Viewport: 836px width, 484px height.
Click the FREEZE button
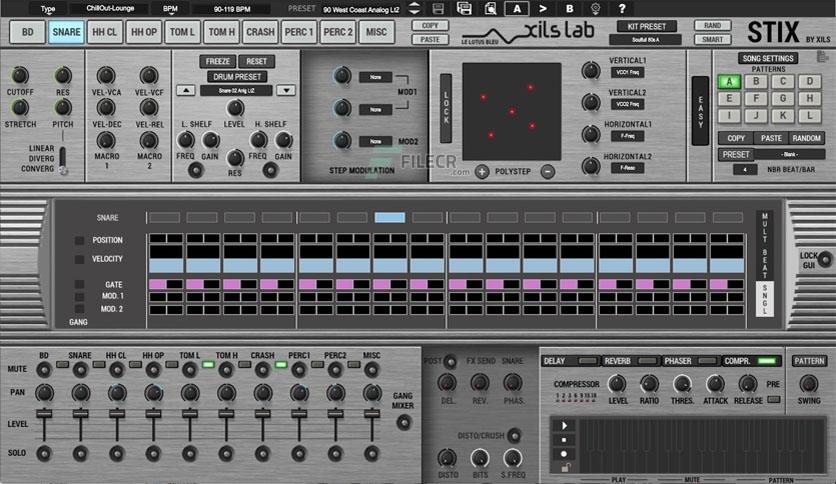tap(218, 61)
